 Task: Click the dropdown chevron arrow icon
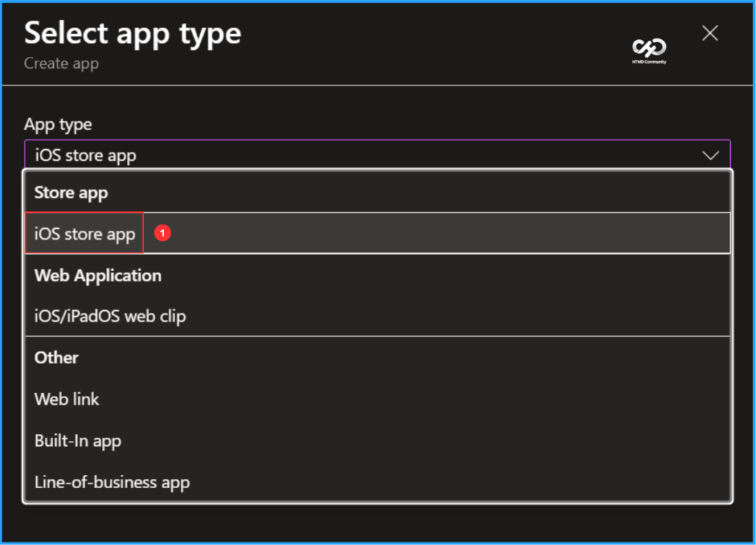click(710, 155)
